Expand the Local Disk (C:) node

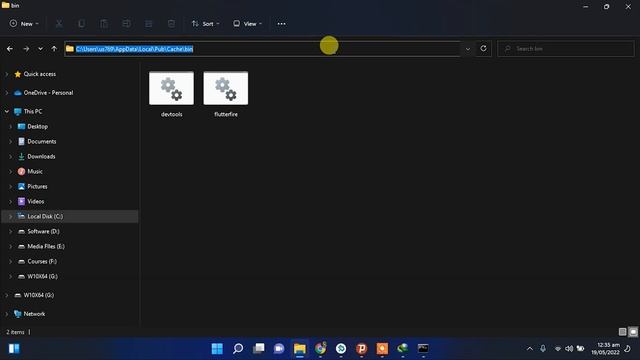[x=11, y=216]
